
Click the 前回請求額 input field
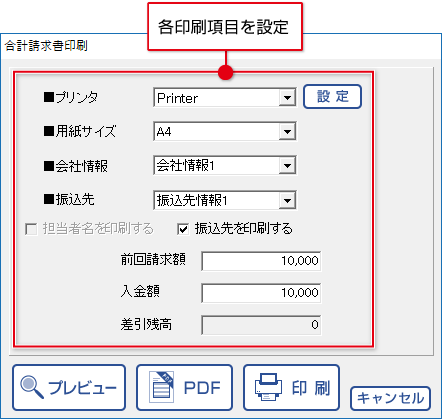[261, 261]
